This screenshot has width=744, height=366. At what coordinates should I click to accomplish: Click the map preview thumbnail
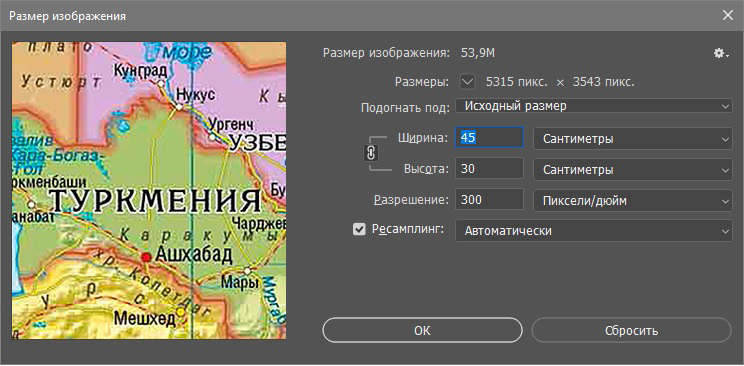[149, 191]
